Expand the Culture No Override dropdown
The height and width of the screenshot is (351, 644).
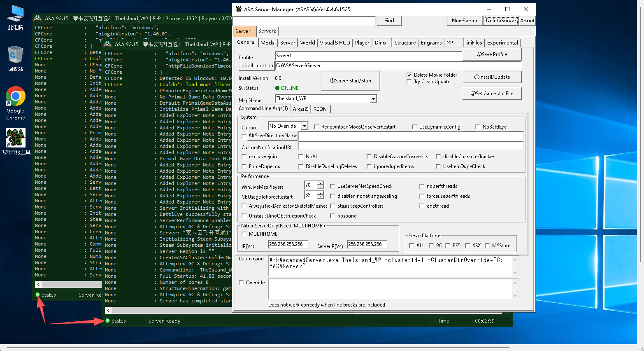pyautogui.click(x=305, y=126)
